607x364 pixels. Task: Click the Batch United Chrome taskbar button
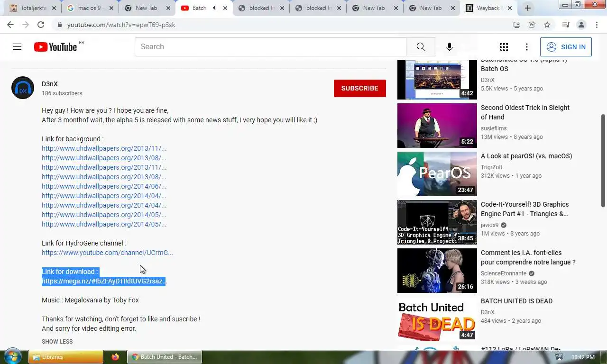point(165,357)
